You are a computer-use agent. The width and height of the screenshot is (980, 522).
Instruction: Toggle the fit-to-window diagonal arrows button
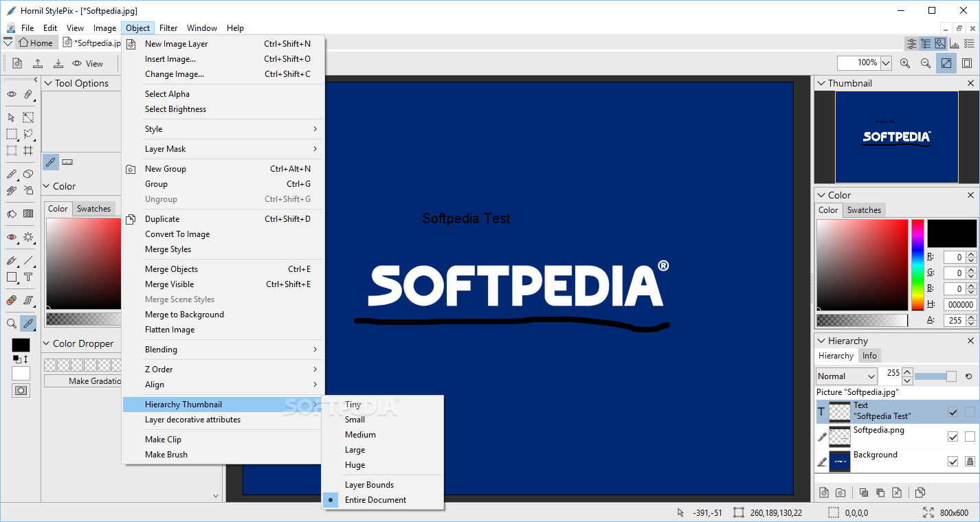tap(946, 63)
